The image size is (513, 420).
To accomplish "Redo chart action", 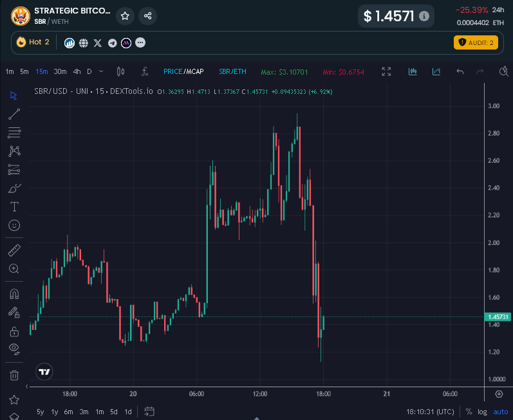I will tap(480, 71).
